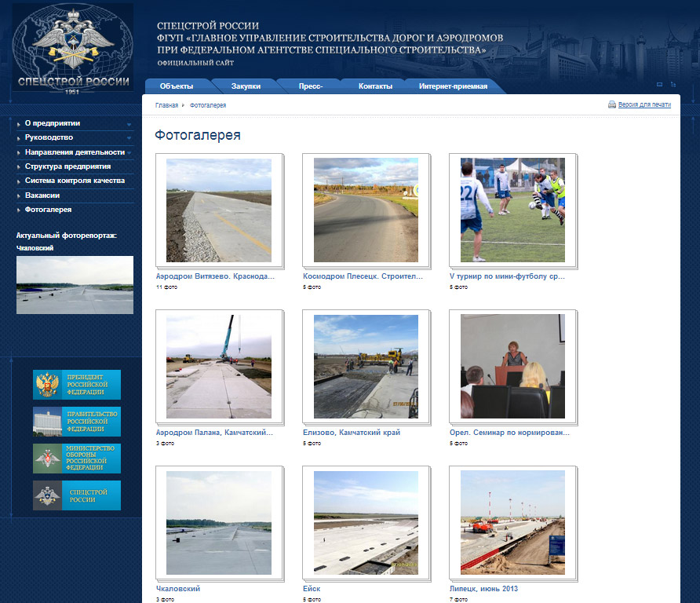Open the Спецстрой России sidebar banner
Viewport: 700px width, 603px height.
pyautogui.click(x=77, y=495)
